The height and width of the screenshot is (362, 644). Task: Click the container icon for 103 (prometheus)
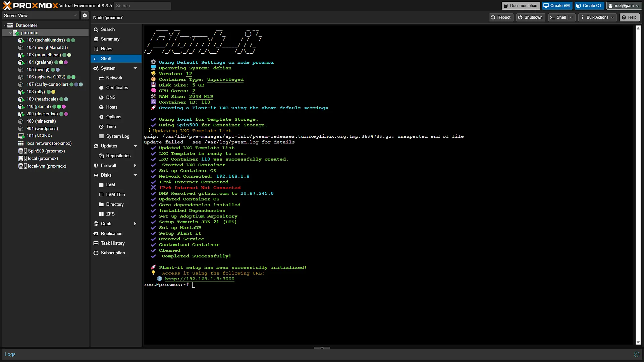(x=21, y=55)
